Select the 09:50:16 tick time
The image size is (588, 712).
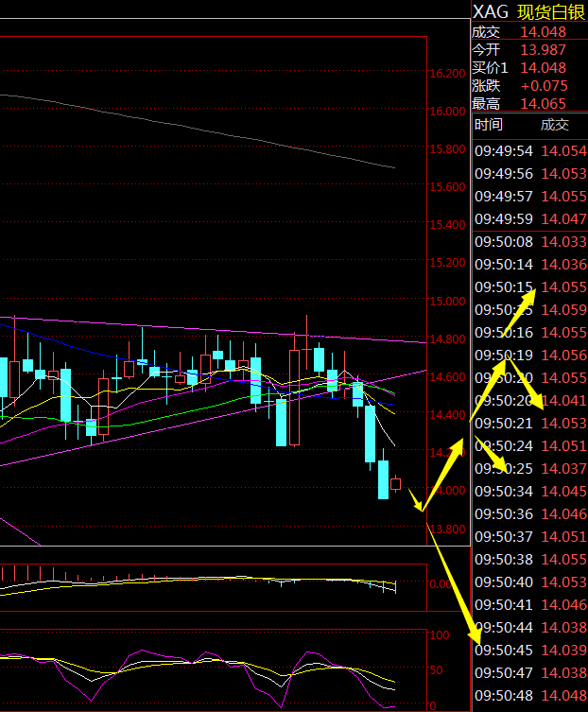tap(504, 333)
